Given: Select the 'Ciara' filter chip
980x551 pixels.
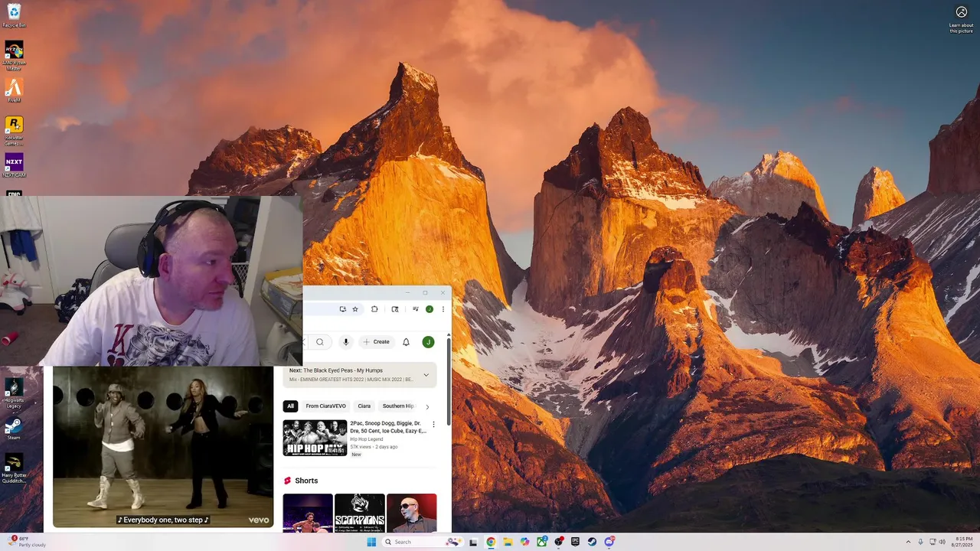Looking at the screenshot, I should (364, 406).
